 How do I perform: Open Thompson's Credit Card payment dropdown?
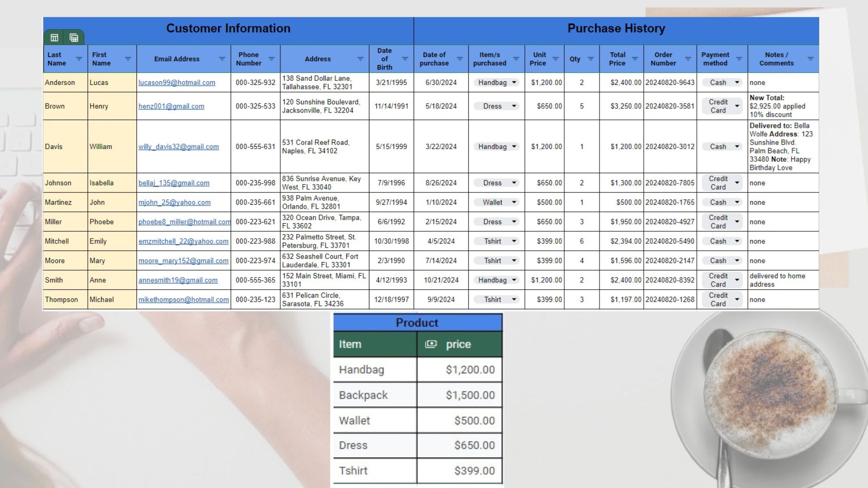tap(737, 300)
